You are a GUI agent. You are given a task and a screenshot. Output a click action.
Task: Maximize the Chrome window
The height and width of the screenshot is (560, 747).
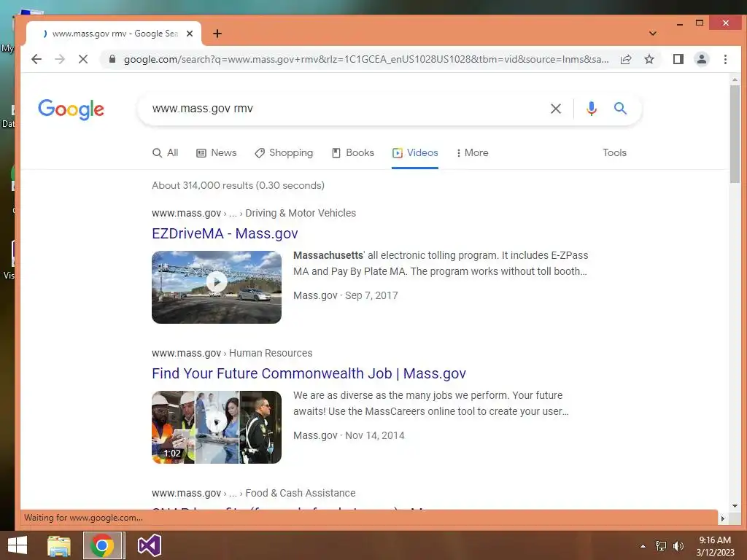(x=700, y=23)
